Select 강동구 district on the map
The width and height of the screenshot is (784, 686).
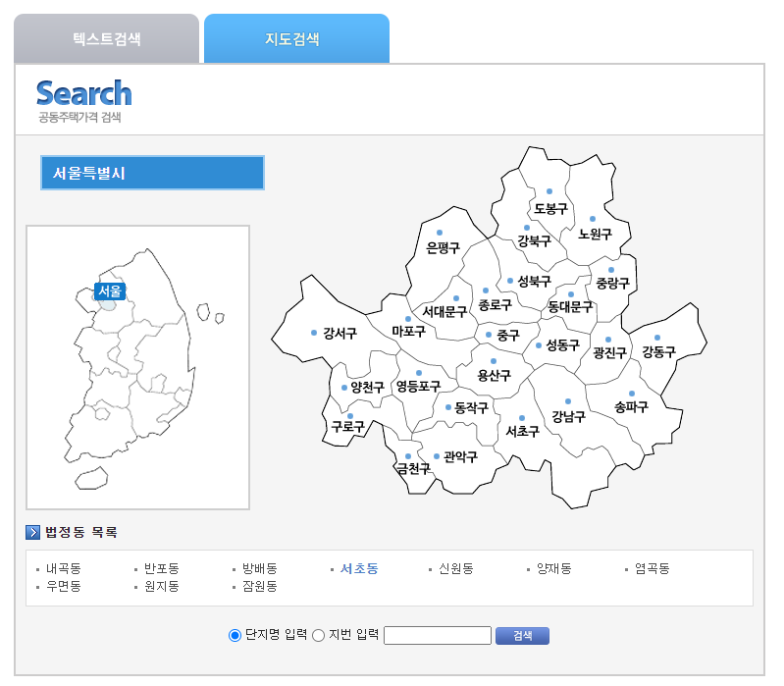pyautogui.click(x=658, y=351)
